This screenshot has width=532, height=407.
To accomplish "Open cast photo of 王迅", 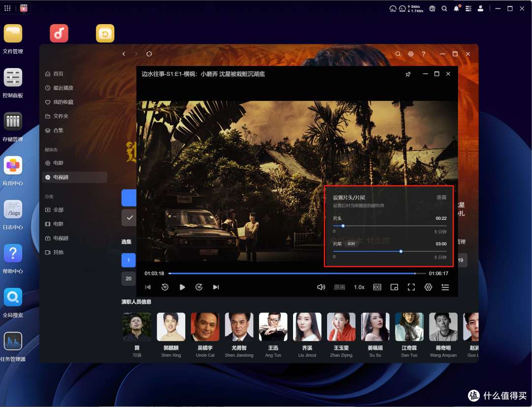I will [273, 327].
